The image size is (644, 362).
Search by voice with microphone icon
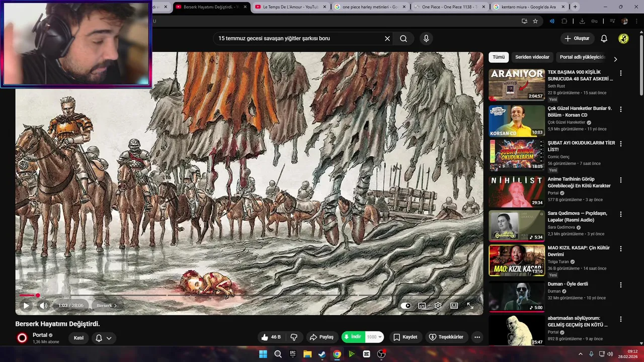(426, 38)
